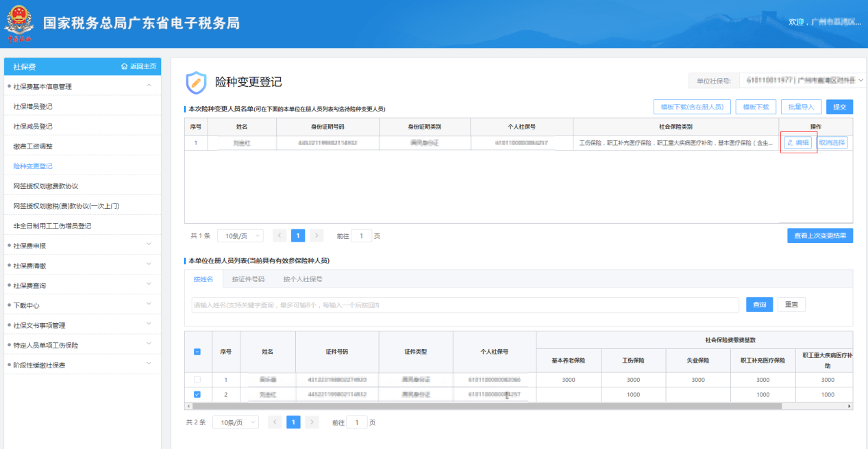
Task: Toggle the select-all checkbox in table header
Action: [x=197, y=352]
